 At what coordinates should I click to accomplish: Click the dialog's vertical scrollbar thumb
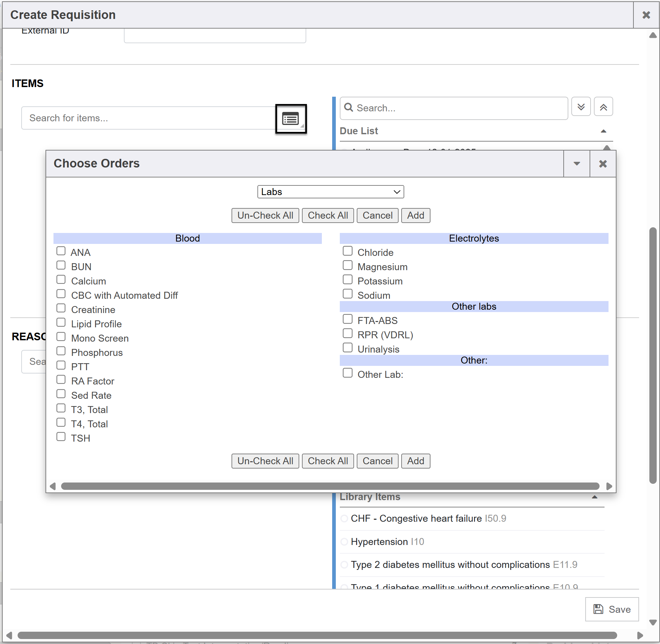(x=653, y=355)
